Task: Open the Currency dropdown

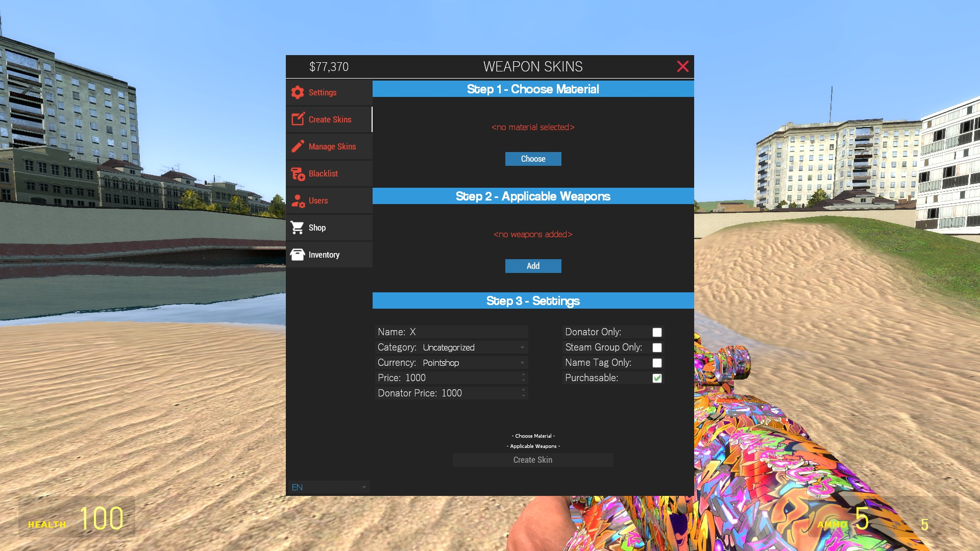Action: tap(474, 363)
